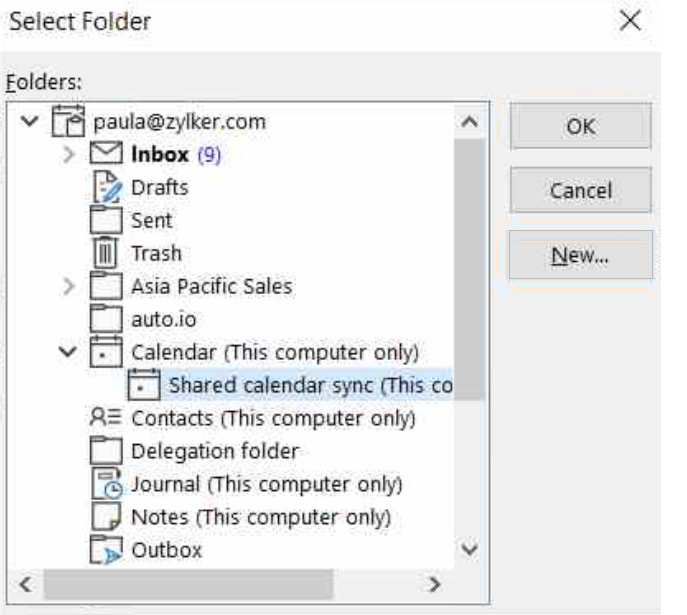Collapse the paula@zylker.com account tree
Viewport: 687px width, 615px height.
[30, 123]
